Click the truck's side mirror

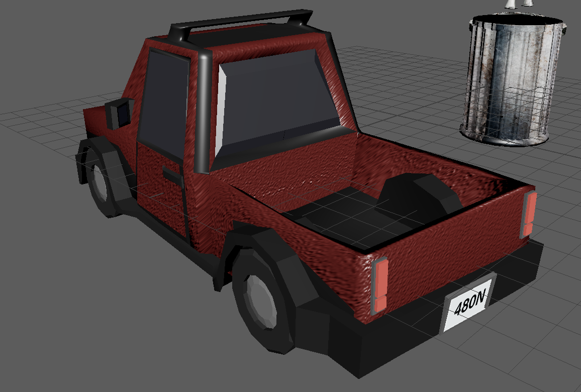coord(119,114)
